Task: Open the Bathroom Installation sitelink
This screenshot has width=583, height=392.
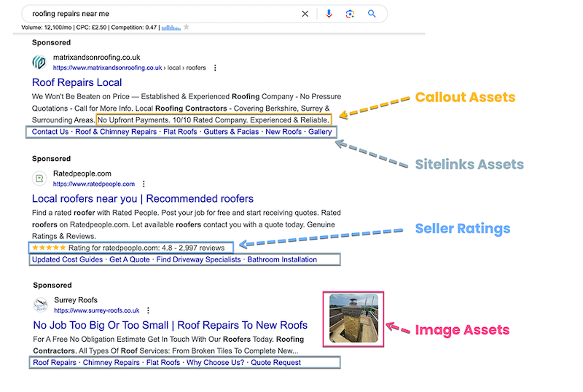Action: [282, 259]
